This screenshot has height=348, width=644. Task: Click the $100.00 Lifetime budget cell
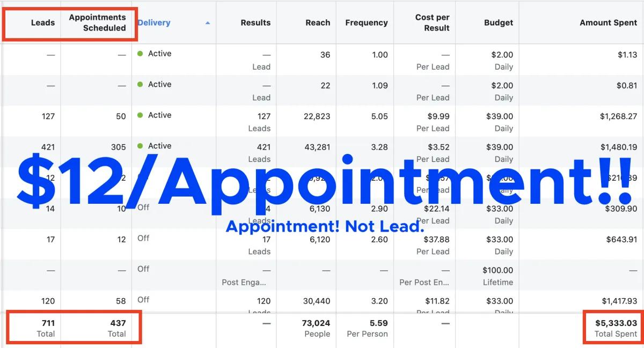497,276
